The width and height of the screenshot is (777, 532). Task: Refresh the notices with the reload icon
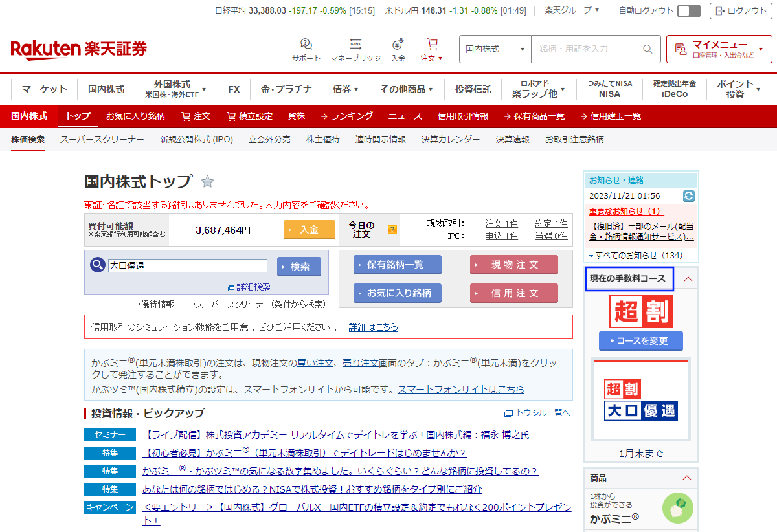coord(689,195)
